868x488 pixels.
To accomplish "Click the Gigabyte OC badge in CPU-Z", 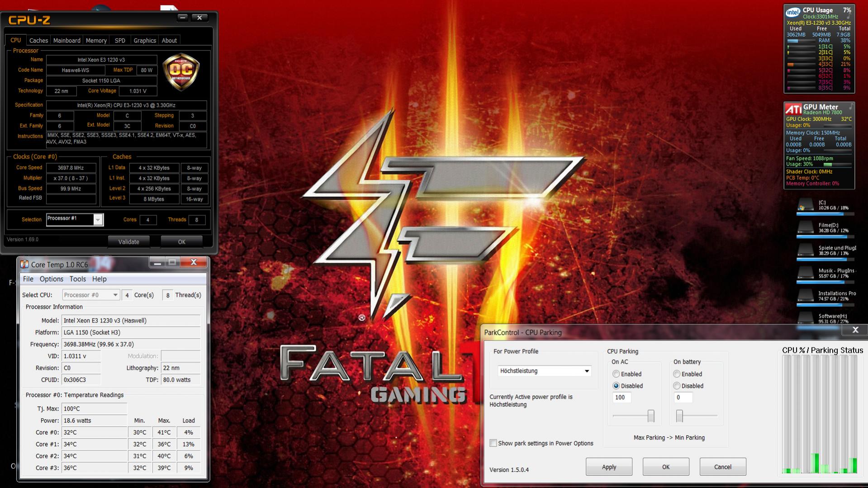I will point(181,72).
